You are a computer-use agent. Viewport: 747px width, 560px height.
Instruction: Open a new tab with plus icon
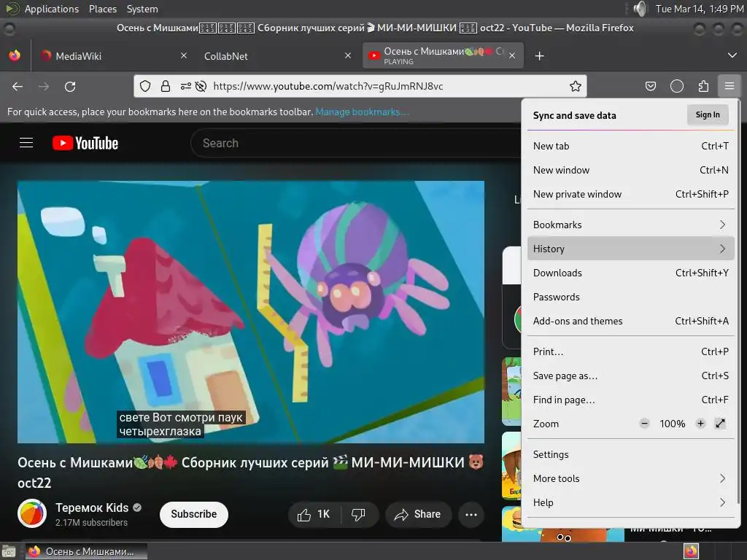(x=539, y=56)
